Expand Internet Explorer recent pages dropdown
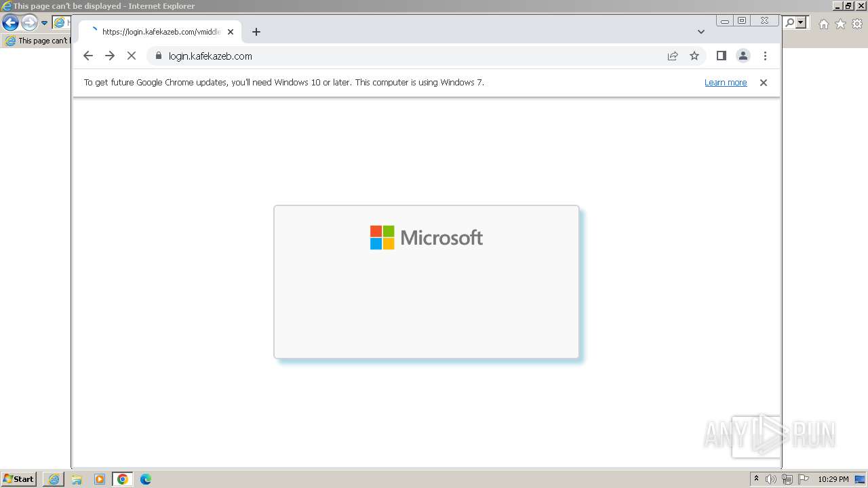 (44, 23)
